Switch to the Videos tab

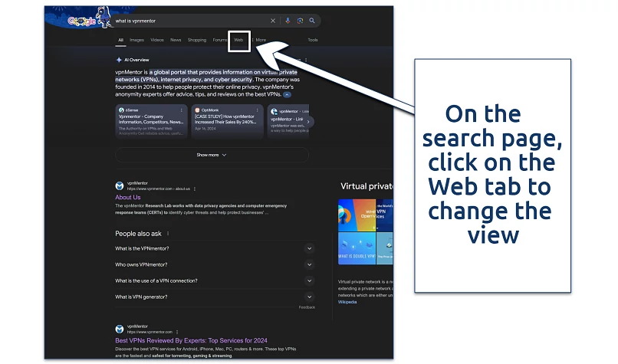coord(157,40)
